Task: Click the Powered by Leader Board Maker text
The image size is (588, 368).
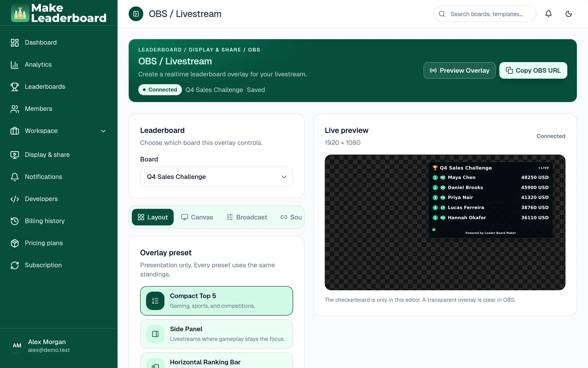Action: (490, 233)
